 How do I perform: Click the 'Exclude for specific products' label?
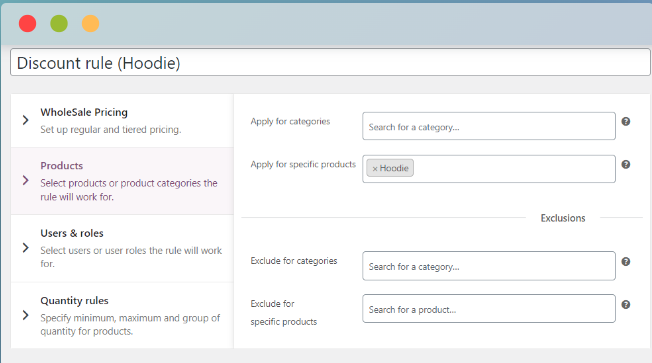284,313
